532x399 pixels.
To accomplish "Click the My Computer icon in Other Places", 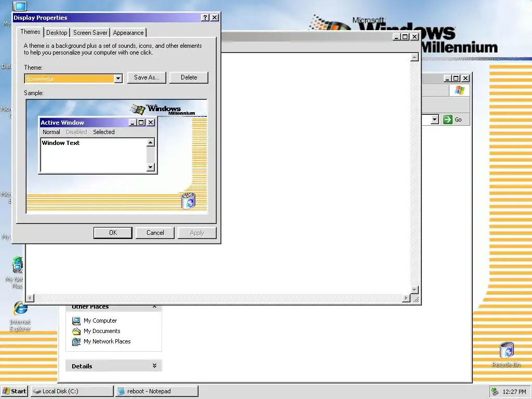I will [76, 321].
